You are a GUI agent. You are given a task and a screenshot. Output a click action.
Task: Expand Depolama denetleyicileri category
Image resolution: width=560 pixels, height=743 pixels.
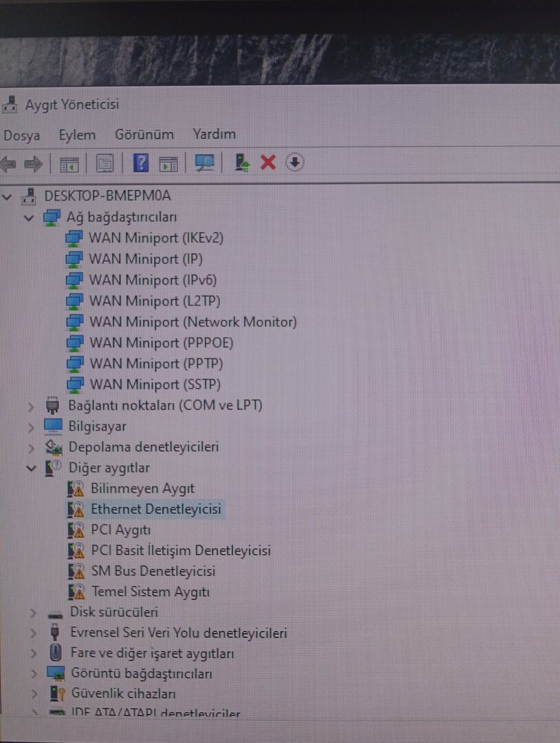pos(31,448)
